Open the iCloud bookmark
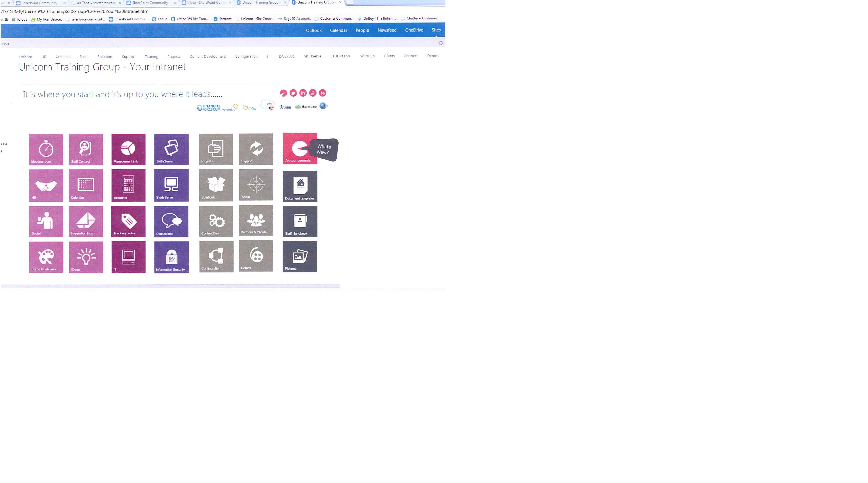Viewport: 868px width, 483px height. 20,19
